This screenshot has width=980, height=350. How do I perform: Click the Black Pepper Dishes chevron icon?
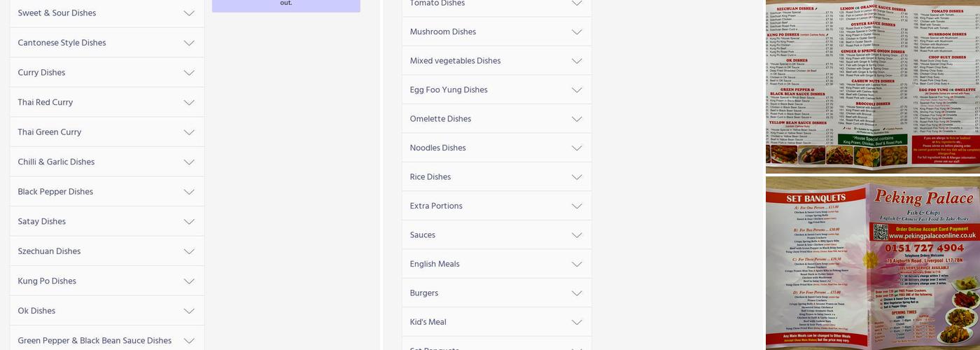[189, 192]
